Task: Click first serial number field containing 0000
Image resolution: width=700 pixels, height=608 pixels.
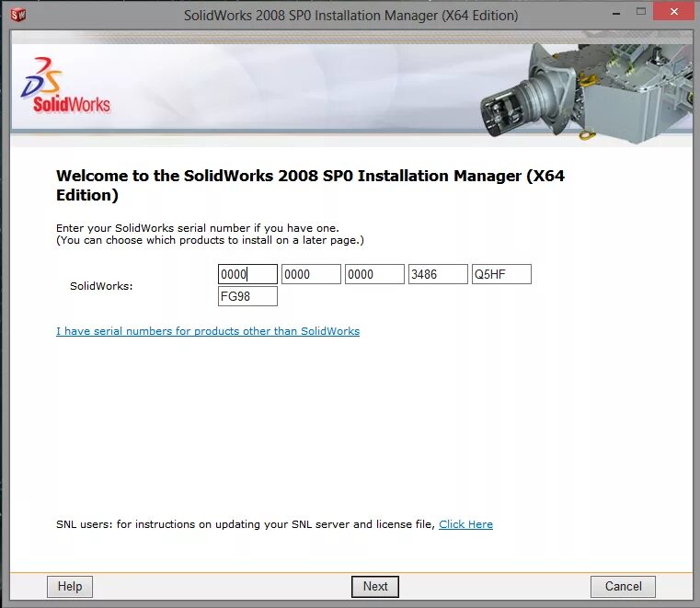Action: pos(247,274)
